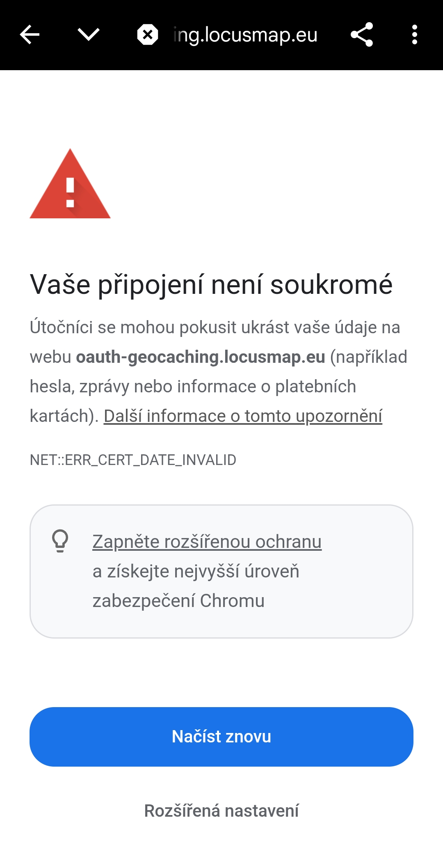This screenshot has width=443, height=868.
Task: Tap the word 'kartách' in the warning
Action: 62,416
